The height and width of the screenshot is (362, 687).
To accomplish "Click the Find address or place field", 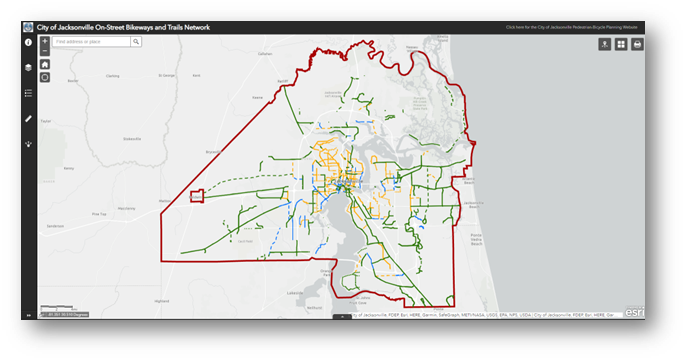I will (92, 42).
